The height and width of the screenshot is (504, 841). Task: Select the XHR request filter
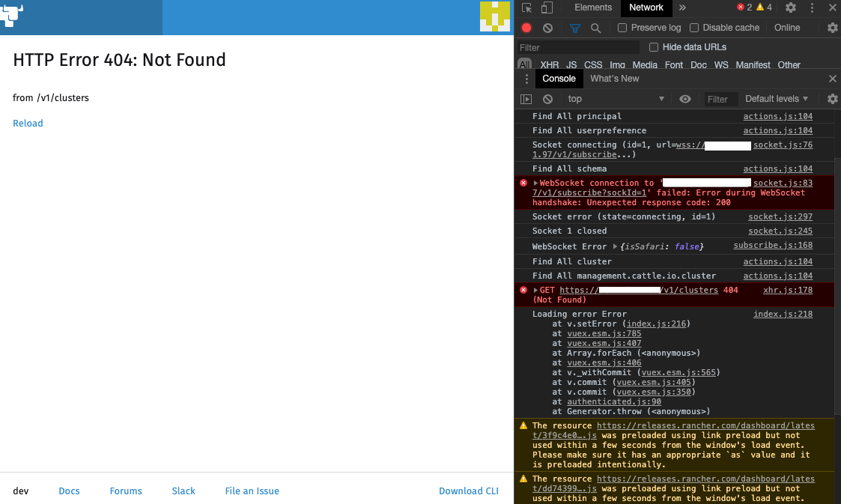549,65
